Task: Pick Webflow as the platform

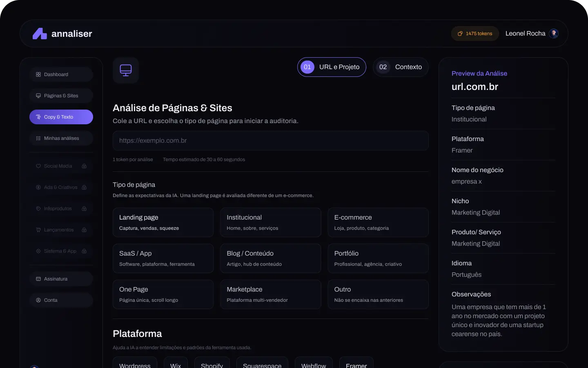Action: [314, 363]
